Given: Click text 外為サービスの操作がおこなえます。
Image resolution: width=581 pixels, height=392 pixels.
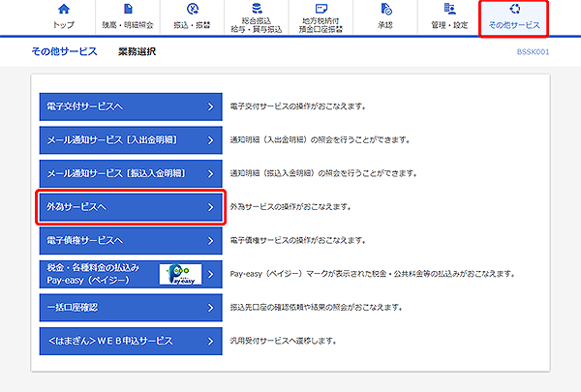Looking at the screenshot, I should (x=290, y=206).
